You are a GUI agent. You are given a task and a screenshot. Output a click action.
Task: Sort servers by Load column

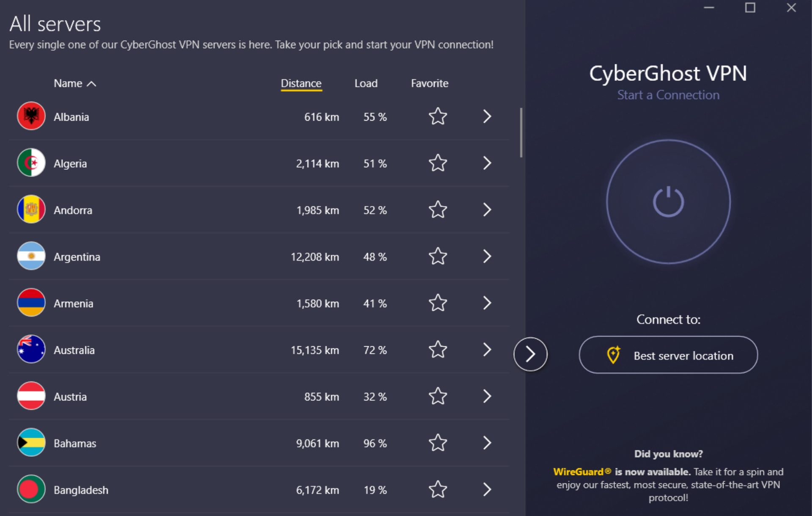pyautogui.click(x=366, y=83)
